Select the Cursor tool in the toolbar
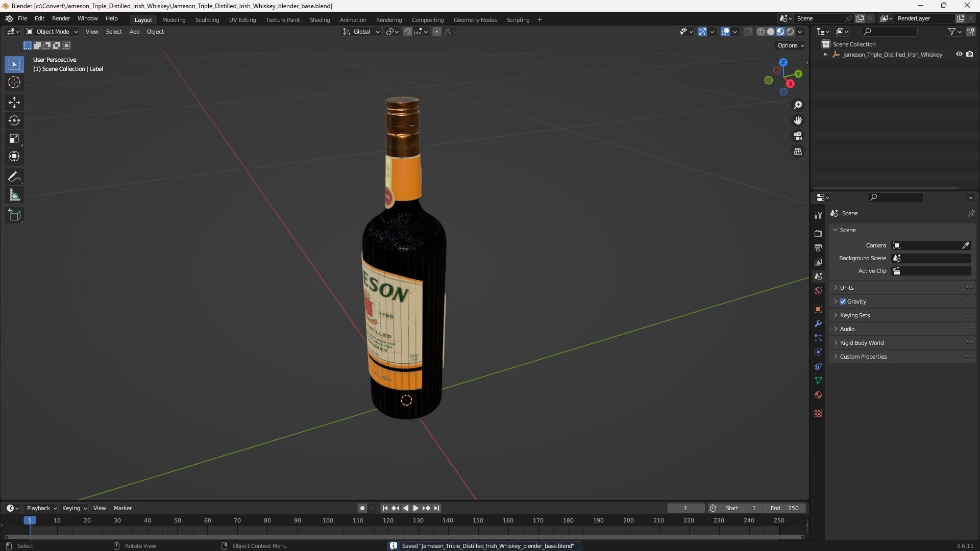 pos(14,82)
